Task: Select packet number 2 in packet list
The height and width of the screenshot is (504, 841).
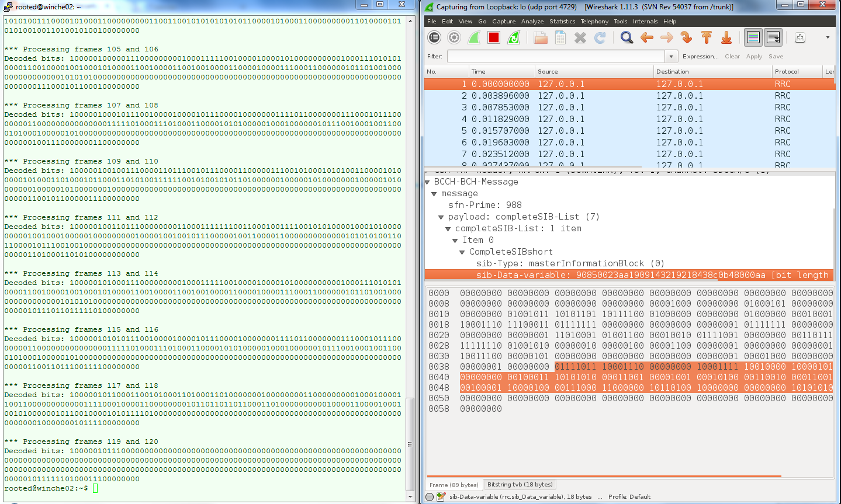Action: point(629,96)
